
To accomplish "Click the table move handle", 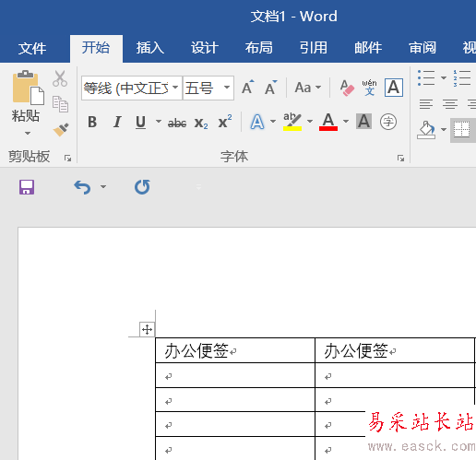I will (x=147, y=329).
